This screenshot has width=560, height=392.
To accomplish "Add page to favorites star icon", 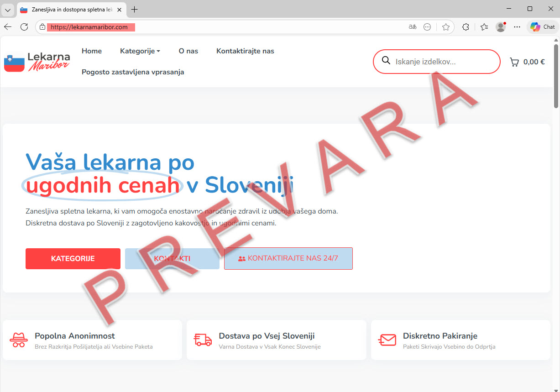I will [446, 27].
